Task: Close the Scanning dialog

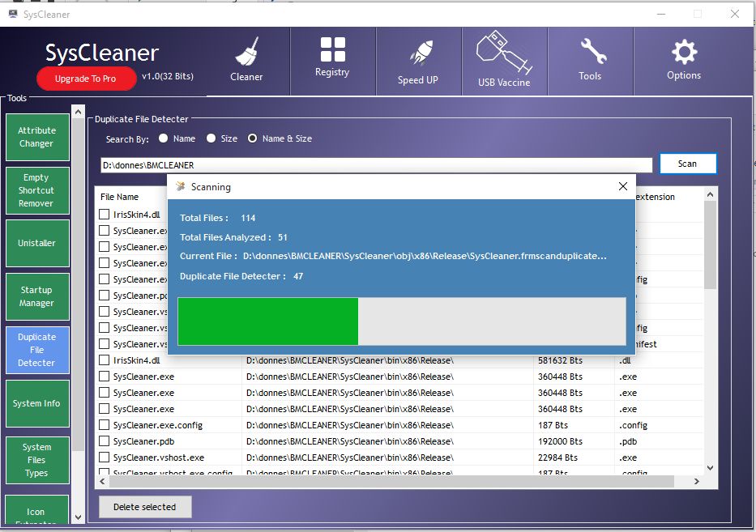Action: 622,186
